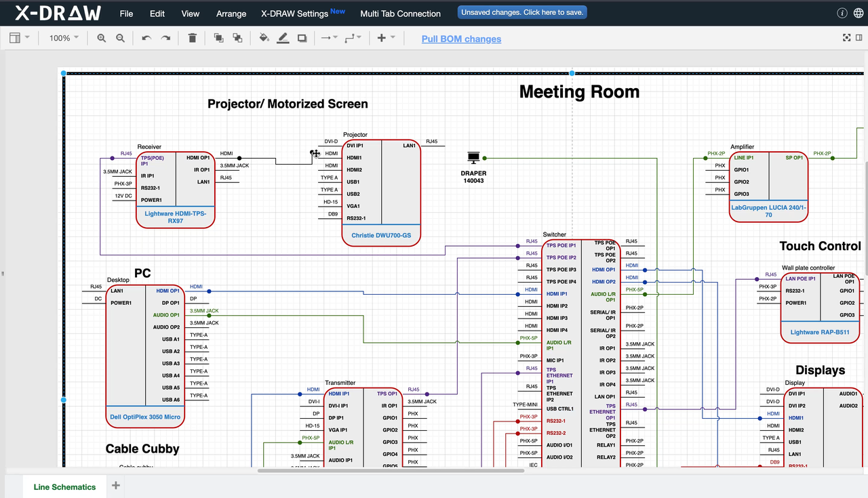Select the Dell OptiPlex 3050 Micro label
Screen dimensions: 868x498
tap(145, 417)
